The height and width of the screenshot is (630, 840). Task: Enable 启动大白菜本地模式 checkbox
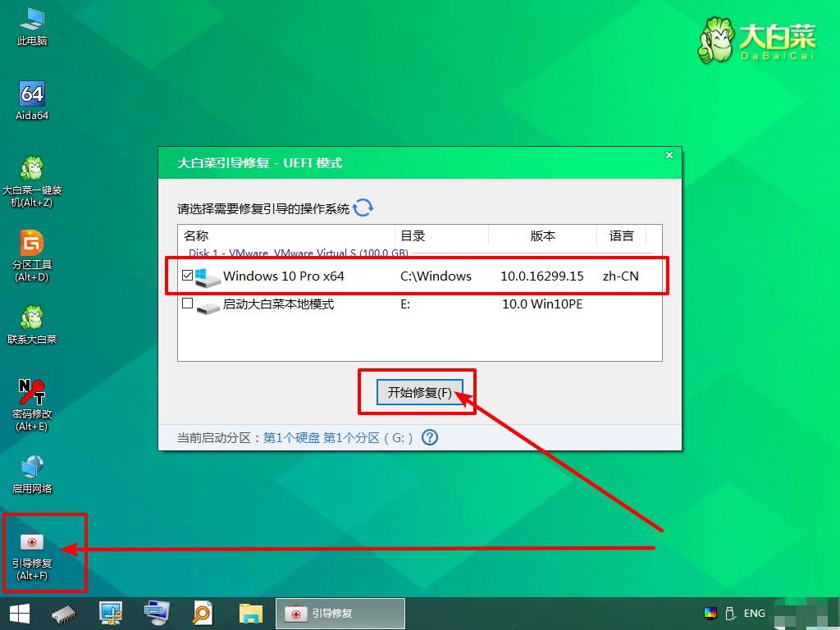187,304
